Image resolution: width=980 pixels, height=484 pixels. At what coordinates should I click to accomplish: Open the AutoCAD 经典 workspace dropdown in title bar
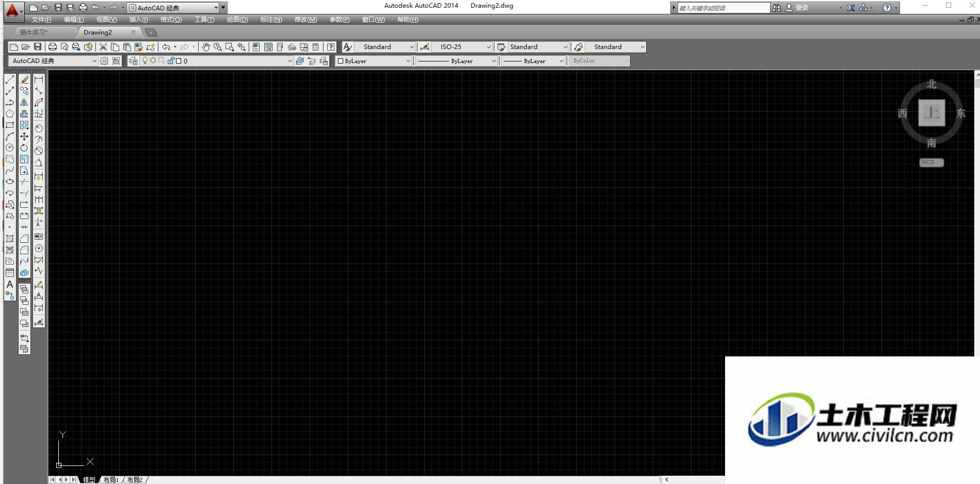[173, 8]
